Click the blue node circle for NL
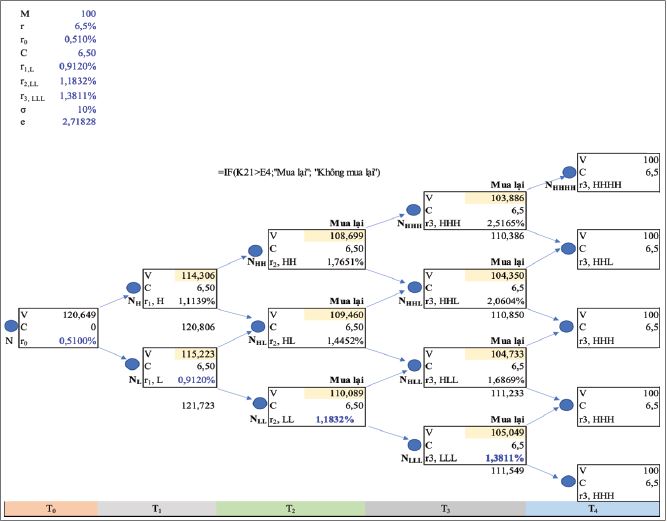667x522 pixels. tap(133, 364)
